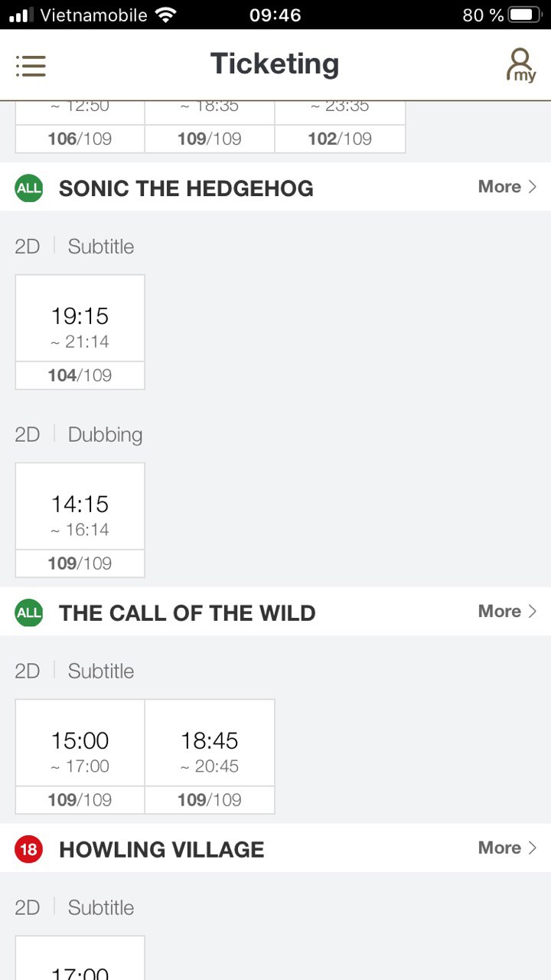Open the HOWLING VILLAGE movie title

161,849
